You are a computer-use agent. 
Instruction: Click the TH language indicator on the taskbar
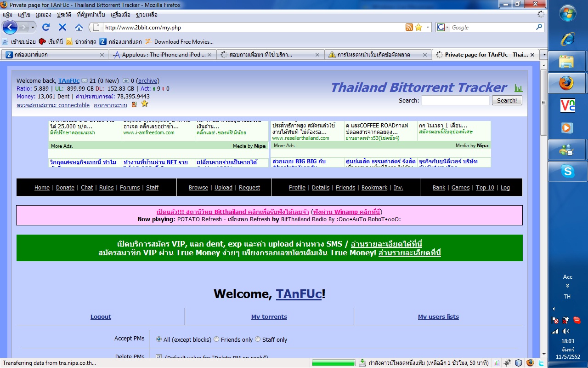tap(567, 297)
